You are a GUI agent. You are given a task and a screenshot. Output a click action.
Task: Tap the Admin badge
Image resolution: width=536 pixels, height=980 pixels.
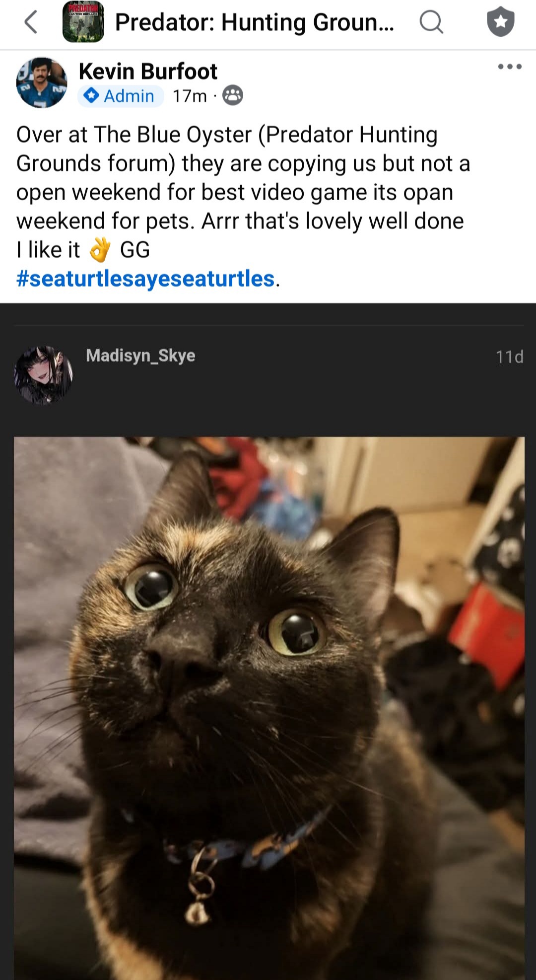[x=120, y=95]
